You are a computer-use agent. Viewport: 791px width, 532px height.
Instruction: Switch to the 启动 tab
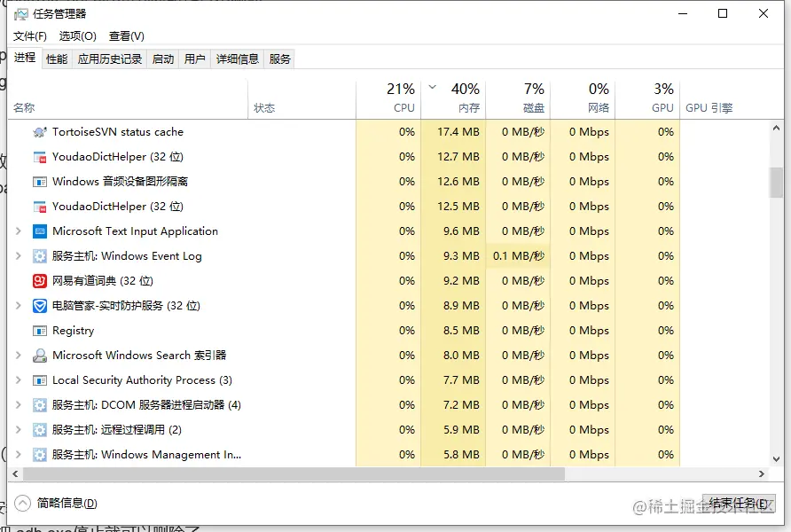pyautogui.click(x=163, y=59)
